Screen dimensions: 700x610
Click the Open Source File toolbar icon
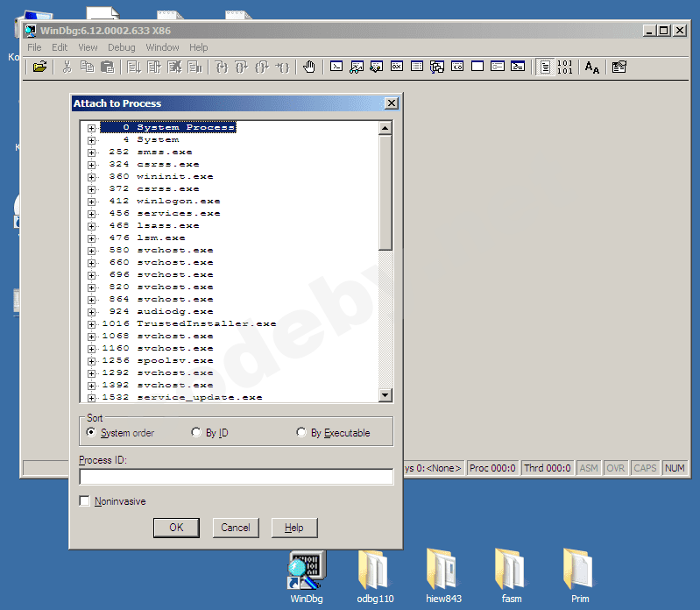click(x=39, y=67)
